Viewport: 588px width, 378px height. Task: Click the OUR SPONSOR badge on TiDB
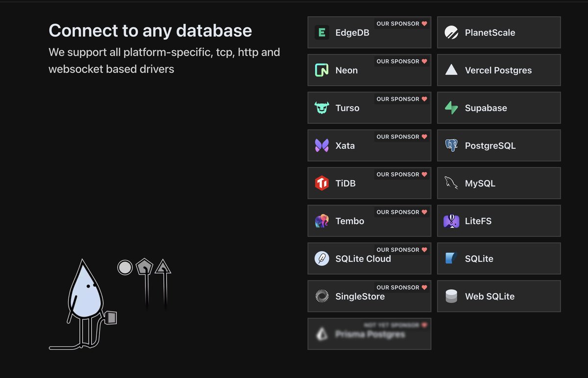tap(402, 174)
